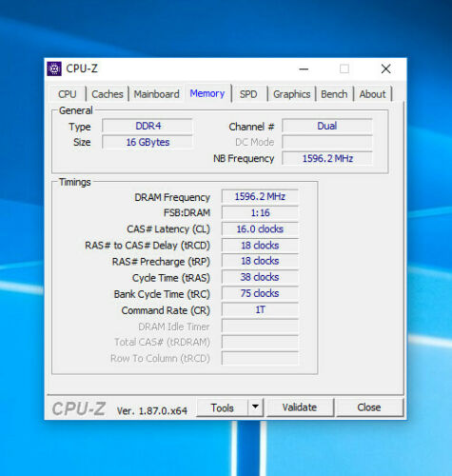Click the RAS# Precharge 18 clocks value
Viewport: 452px width, 476px height.
260,261
